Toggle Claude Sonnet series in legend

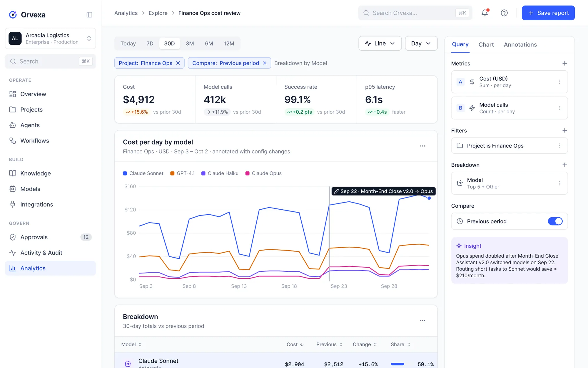pos(143,173)
